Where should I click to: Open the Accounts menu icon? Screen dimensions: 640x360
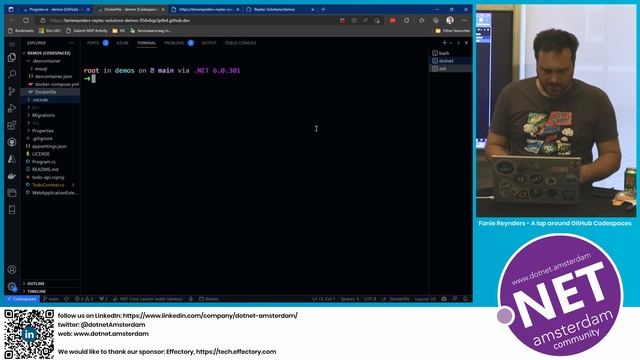coord(12,269)
